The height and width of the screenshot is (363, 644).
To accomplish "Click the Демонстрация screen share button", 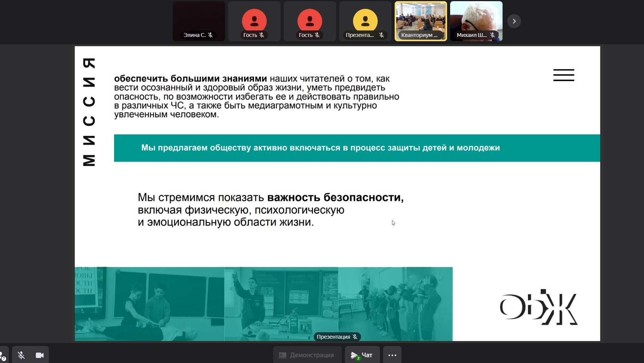I will click(307, 355).
